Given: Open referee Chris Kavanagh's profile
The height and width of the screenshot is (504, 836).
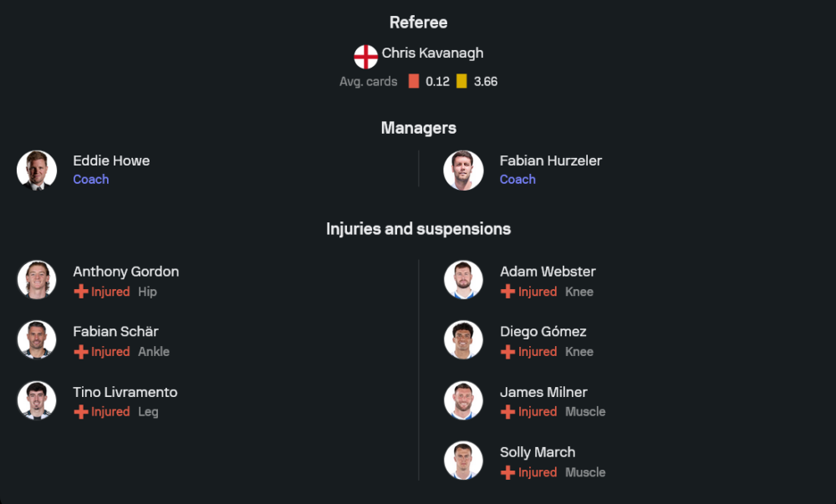Looking at the screenshot, I should click(432, 53).
